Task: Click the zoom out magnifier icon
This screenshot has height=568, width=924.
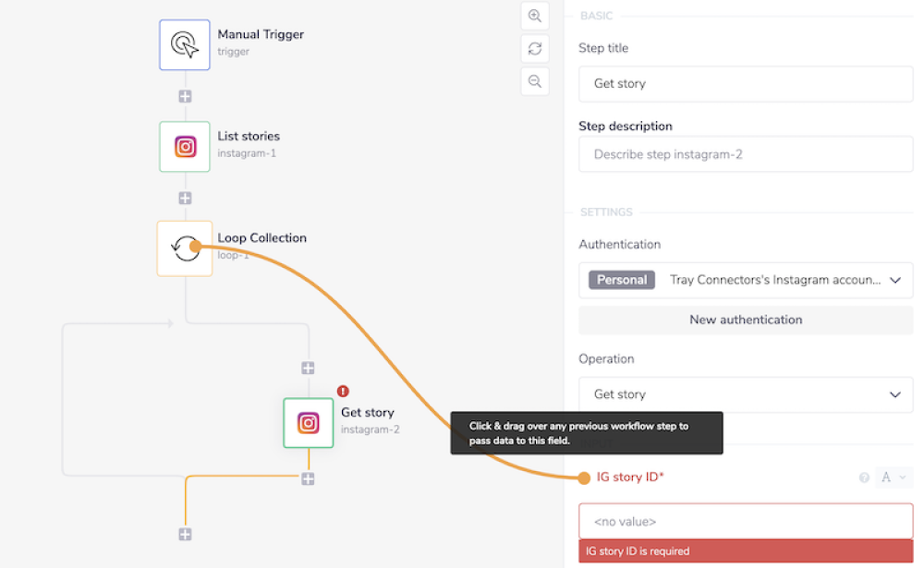Action: [535, 81]
